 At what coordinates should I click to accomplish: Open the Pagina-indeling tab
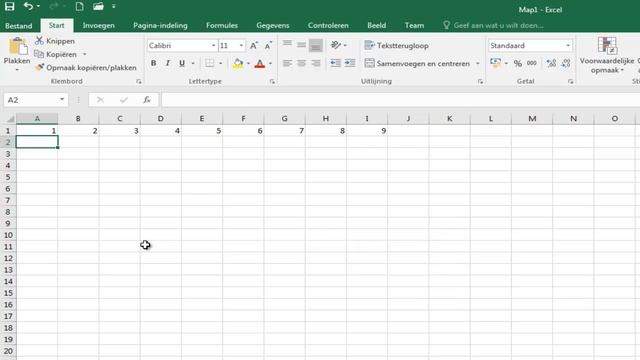click(x=160, y=25)
